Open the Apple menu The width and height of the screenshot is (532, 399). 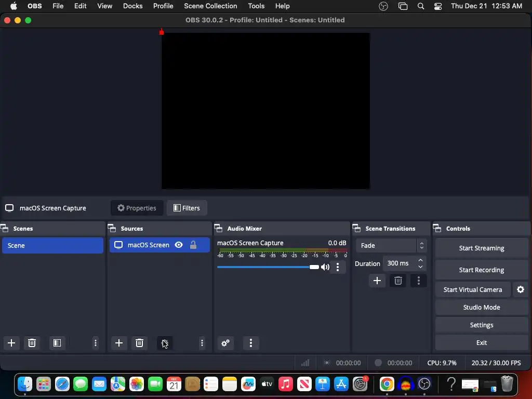[x=14, y=6]
